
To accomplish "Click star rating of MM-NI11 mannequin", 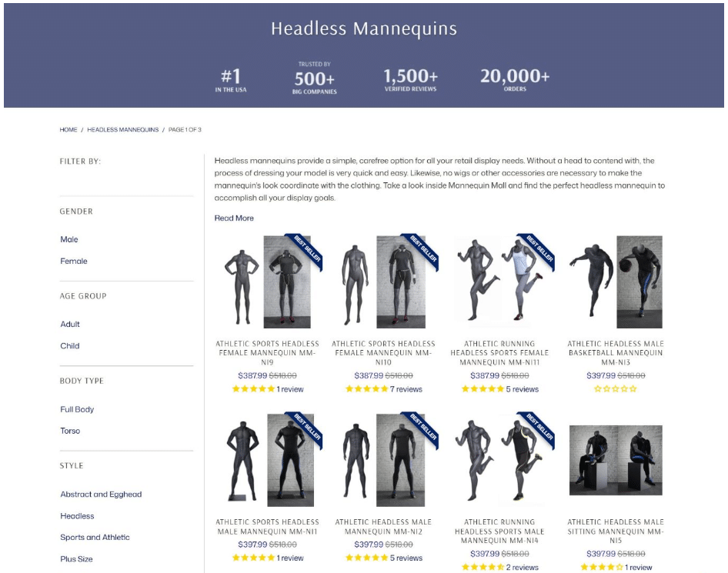I will point(483,389).
